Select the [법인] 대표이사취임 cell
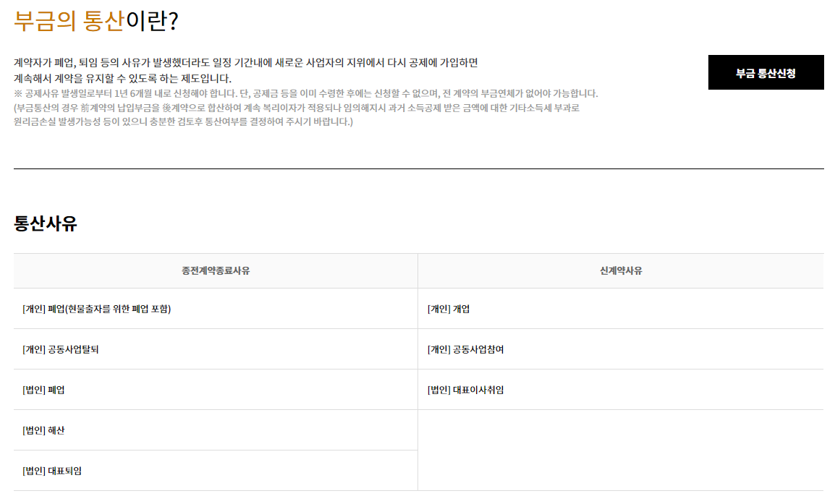The height and width of the screenshot is (504, 835). coord(621,390)
